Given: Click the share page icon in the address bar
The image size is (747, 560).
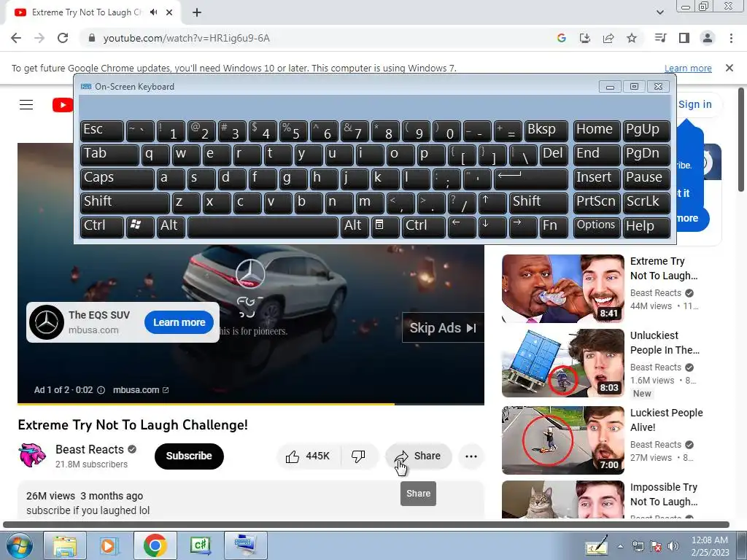Looking at the screenshot, I should click(608, 38).
